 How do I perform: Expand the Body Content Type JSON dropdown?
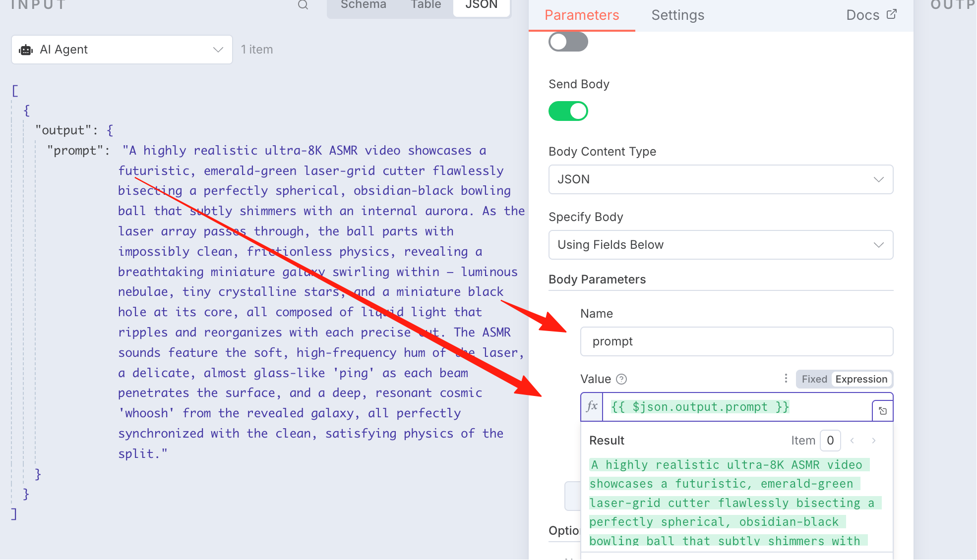coord(721,179)
